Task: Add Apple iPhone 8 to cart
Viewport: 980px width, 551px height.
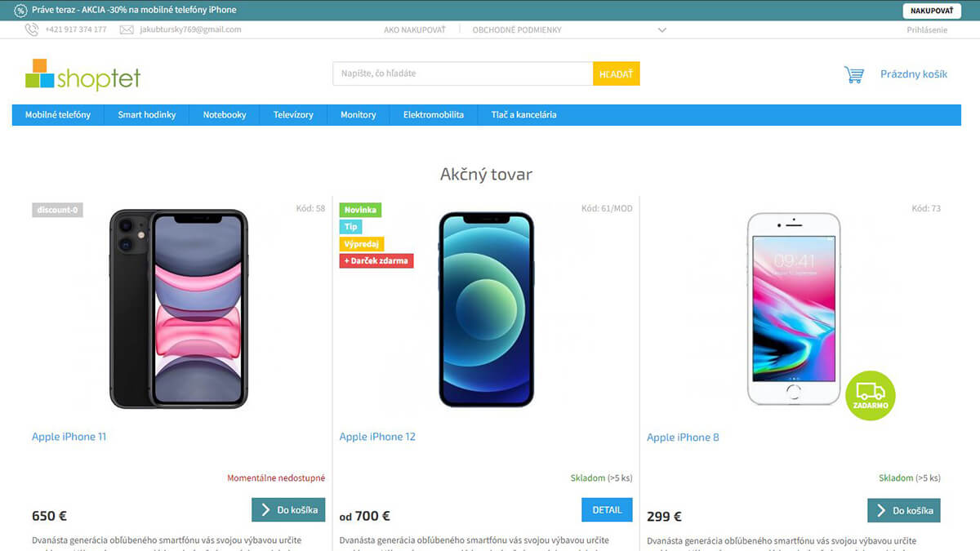Action: pos(904,511)
